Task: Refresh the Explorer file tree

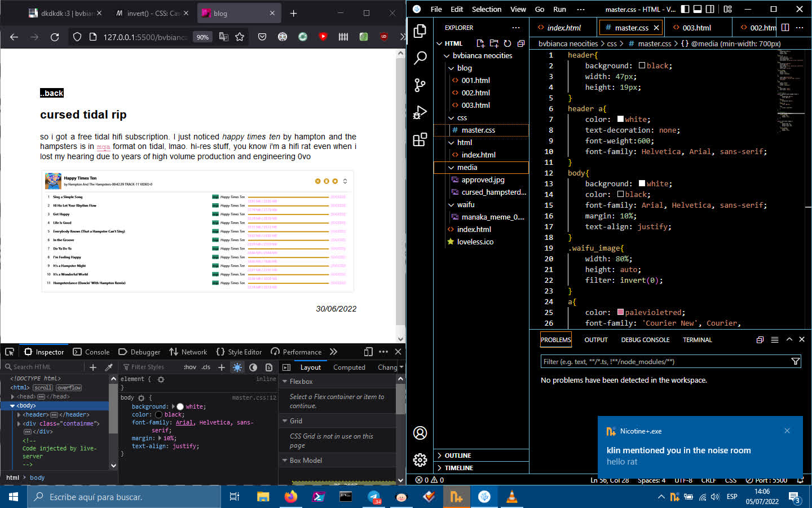Action: (507, 43)
